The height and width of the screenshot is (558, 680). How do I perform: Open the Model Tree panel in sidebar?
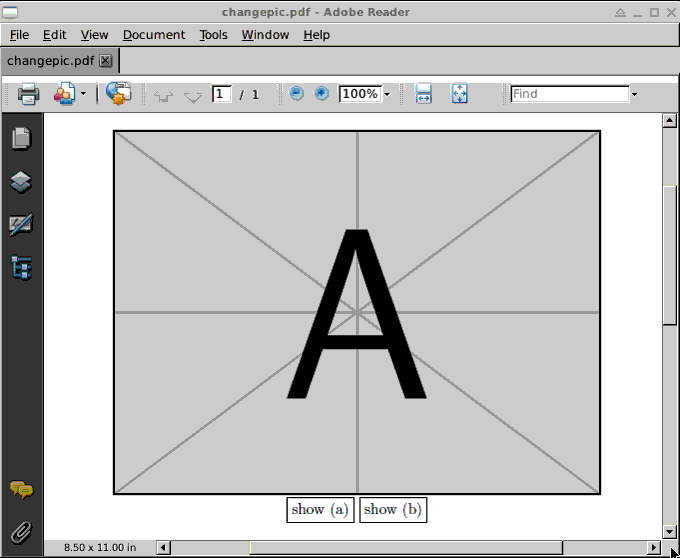pos(21,267)
